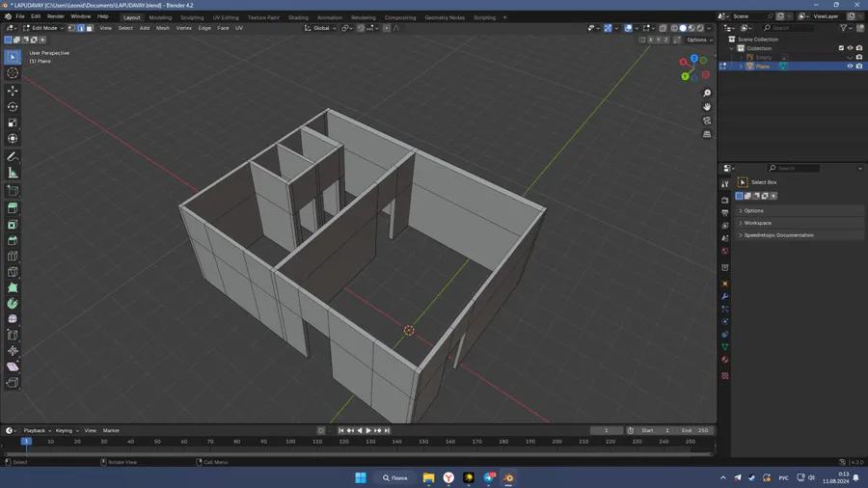Switch to the UV Editing workspace tab
The width and height of the screenshot is (868, 488).
coord(226,17)
